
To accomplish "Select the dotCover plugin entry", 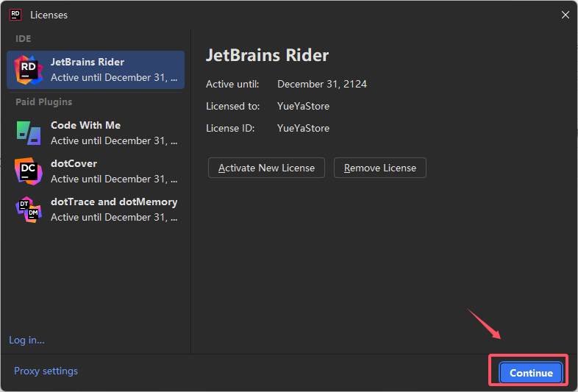I will pyautogui.click(x=96, y=171).
